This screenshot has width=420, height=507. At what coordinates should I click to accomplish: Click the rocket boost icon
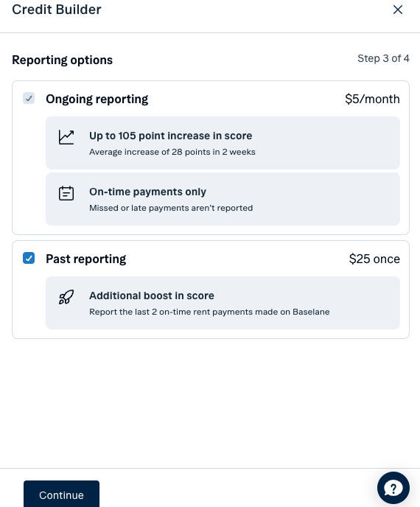pyautogui.click(x=66, y=297)
